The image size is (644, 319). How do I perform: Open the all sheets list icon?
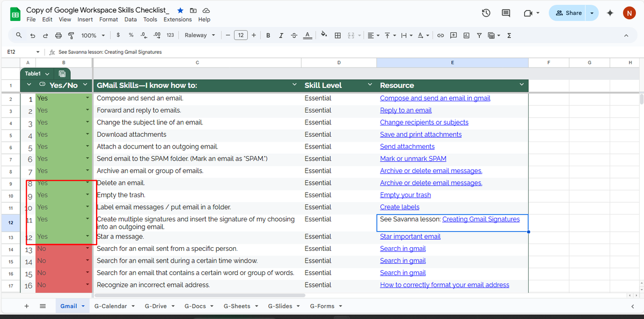click(x=43, y=306)
